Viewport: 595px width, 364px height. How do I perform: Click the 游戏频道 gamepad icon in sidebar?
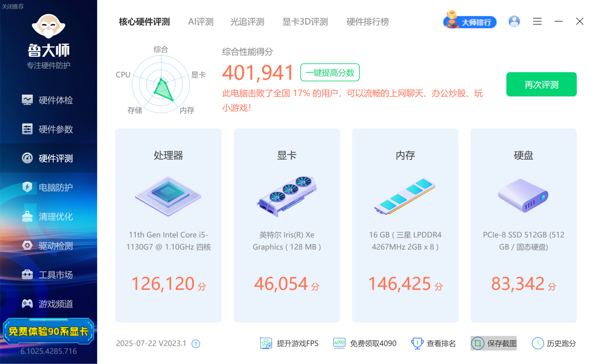pos(27,304)
